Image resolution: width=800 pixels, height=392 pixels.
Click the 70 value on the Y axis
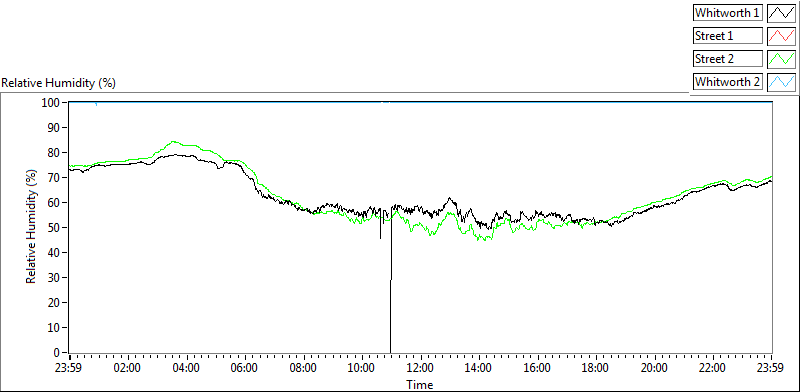(55, 178)
